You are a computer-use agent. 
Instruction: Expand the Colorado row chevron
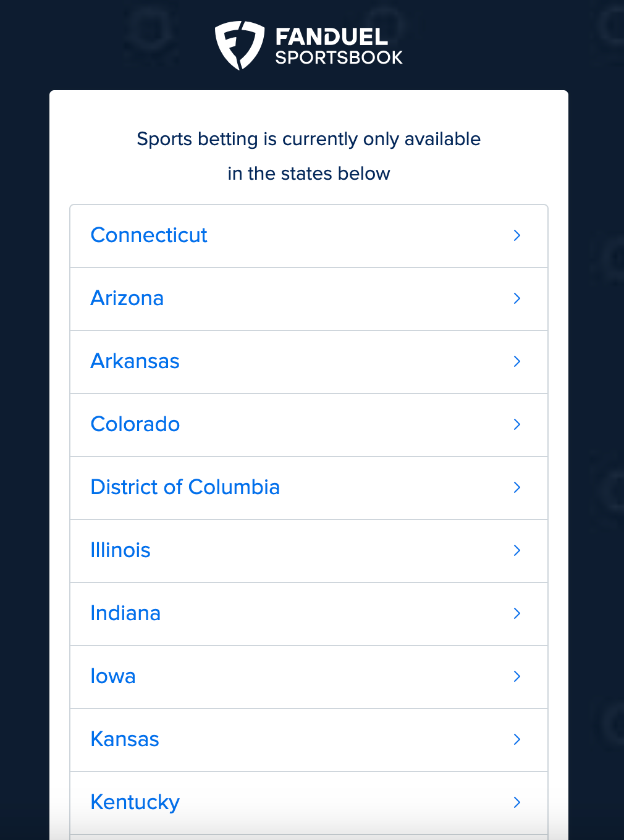click(x=517, y=424)
